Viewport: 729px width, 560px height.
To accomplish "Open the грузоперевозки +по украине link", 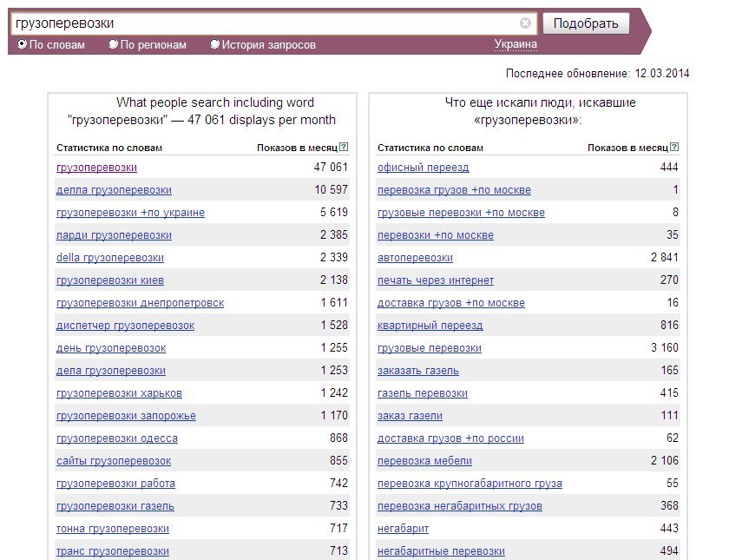I will pos(130,213).
